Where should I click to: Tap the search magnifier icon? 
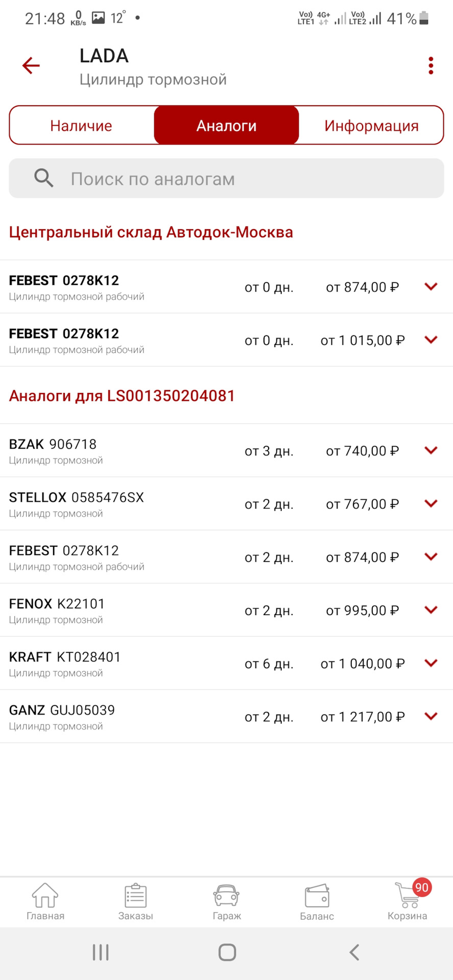pos(44,178)
